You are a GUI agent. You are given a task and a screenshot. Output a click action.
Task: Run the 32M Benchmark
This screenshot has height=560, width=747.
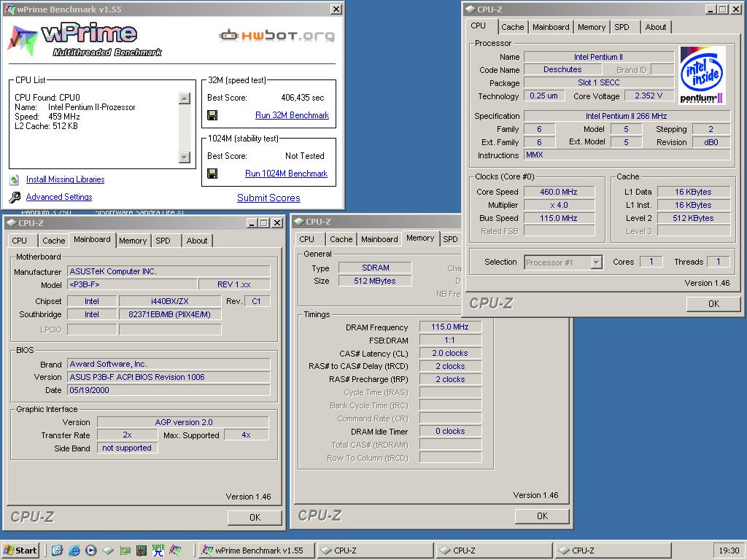pos(292,114)
